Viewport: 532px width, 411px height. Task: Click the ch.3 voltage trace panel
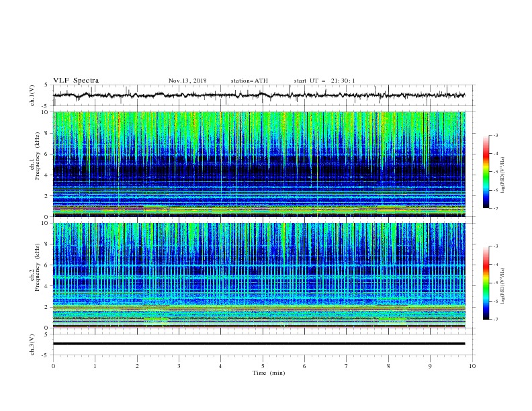pos(264,345)
